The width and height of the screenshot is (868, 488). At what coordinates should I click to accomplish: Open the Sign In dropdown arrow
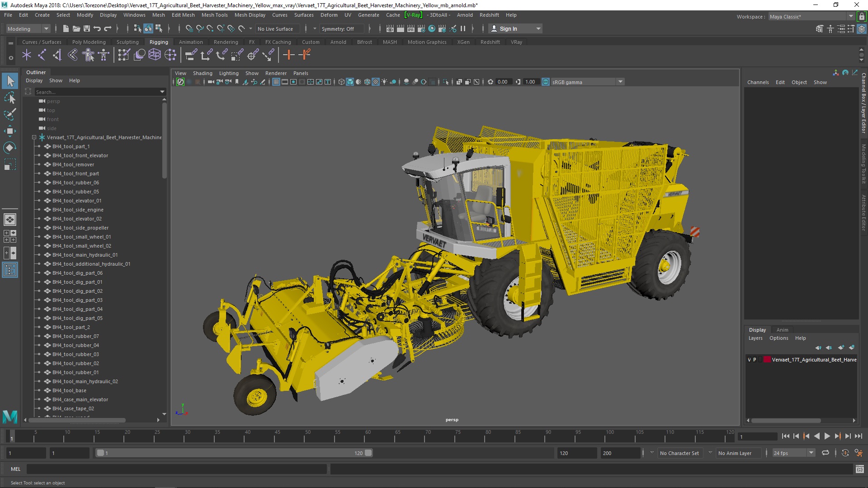point(538,28)
